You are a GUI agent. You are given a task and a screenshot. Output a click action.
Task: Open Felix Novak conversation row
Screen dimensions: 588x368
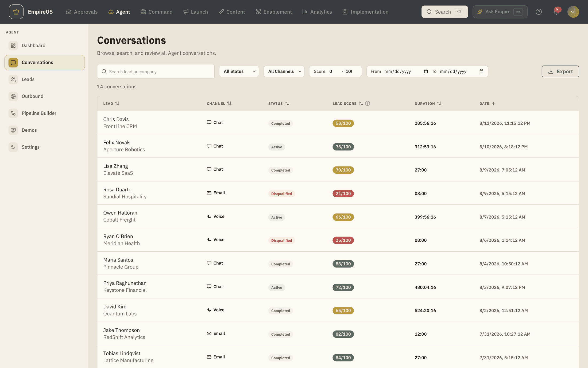(338, 146)
